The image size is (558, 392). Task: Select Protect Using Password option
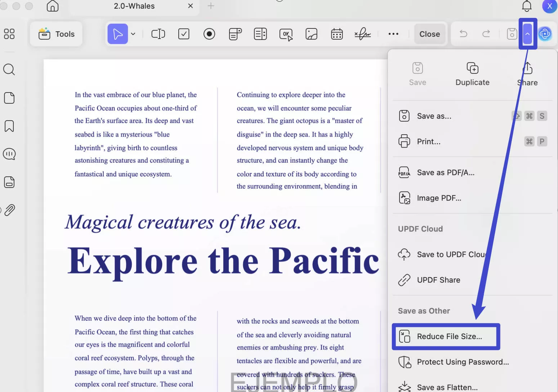(x=463, y=362)
